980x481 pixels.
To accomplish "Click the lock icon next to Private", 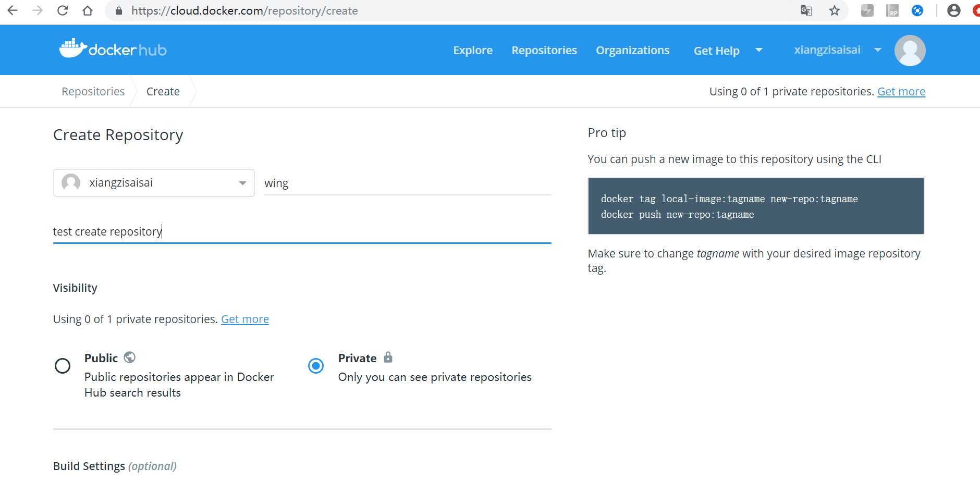I will click(x=388, y=357).
